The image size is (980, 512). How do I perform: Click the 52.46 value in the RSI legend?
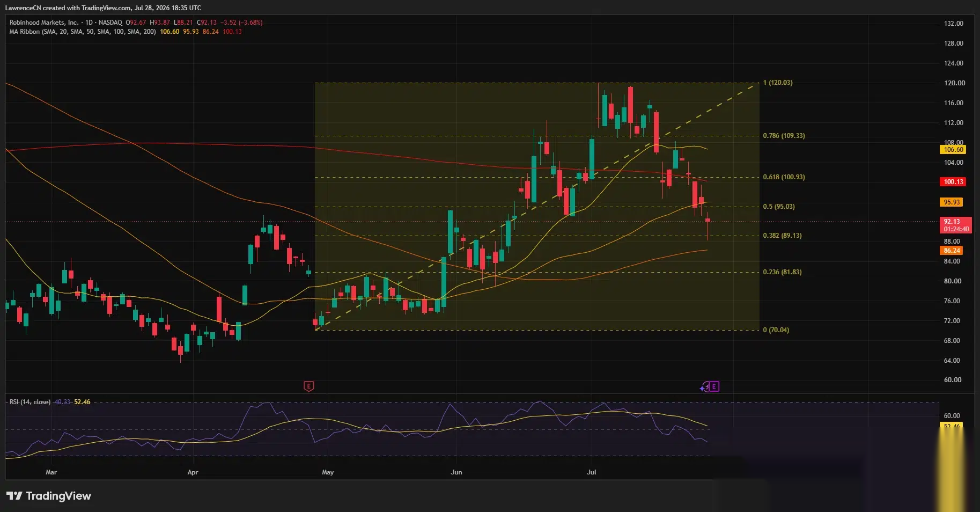82,402
